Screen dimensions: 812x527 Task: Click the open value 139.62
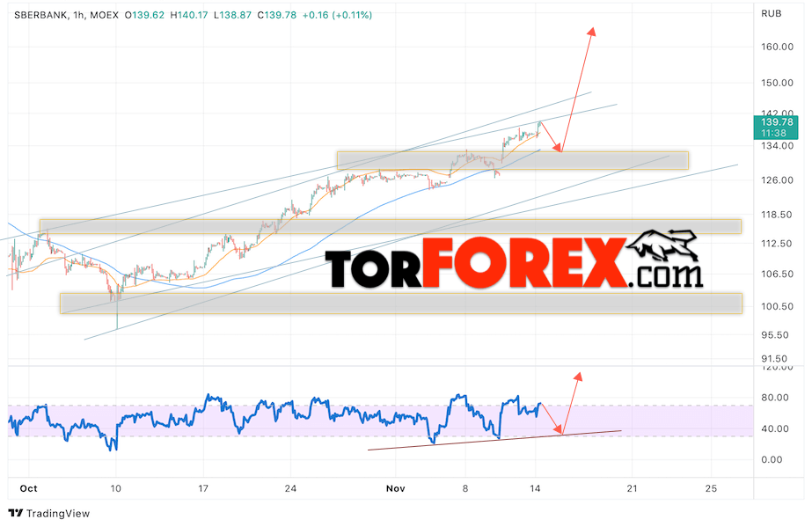coord(149,15)
